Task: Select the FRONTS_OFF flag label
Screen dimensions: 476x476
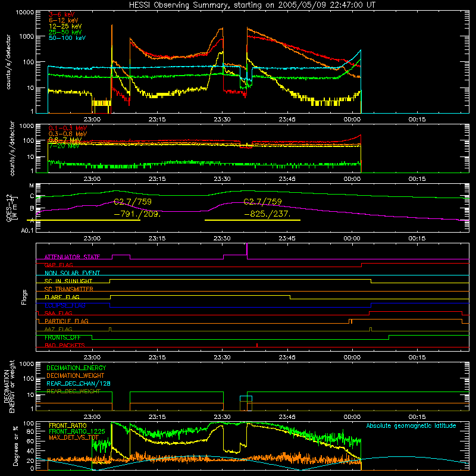Action: click(x=62, y=337)
